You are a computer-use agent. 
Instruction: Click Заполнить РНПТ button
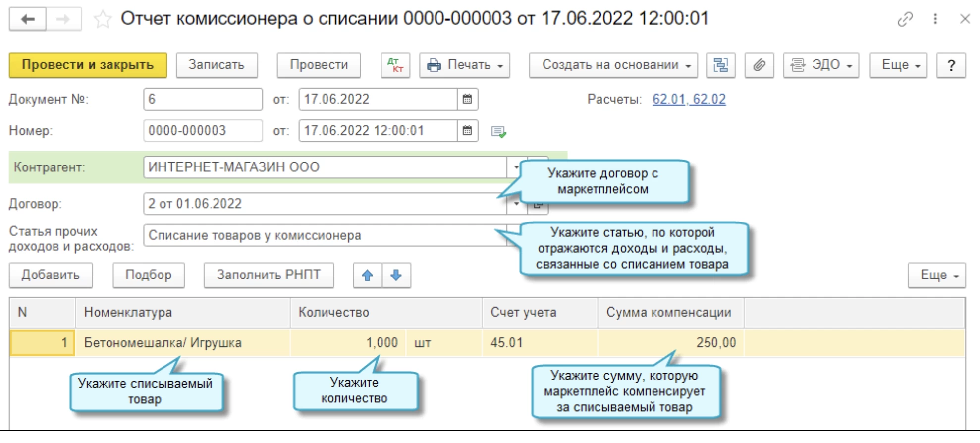[269, 275]
